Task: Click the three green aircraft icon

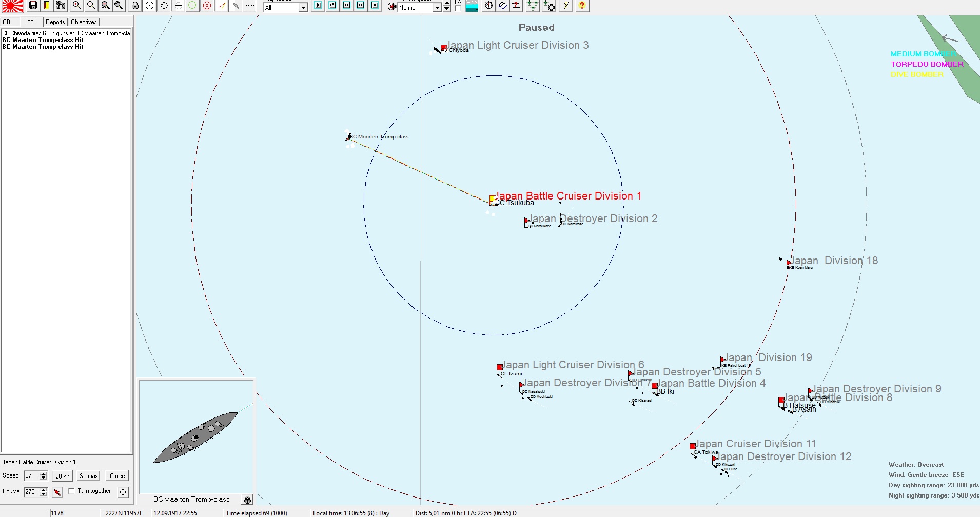Action: click(x=533, y=6)
